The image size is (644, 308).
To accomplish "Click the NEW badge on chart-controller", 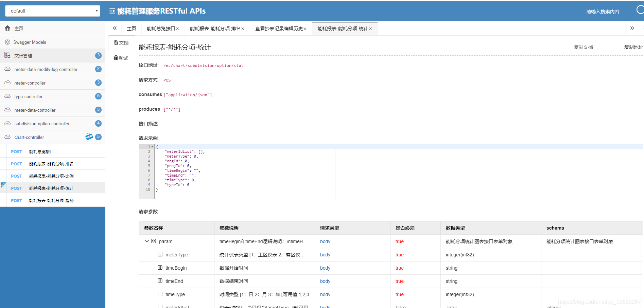I will point(89,137).
